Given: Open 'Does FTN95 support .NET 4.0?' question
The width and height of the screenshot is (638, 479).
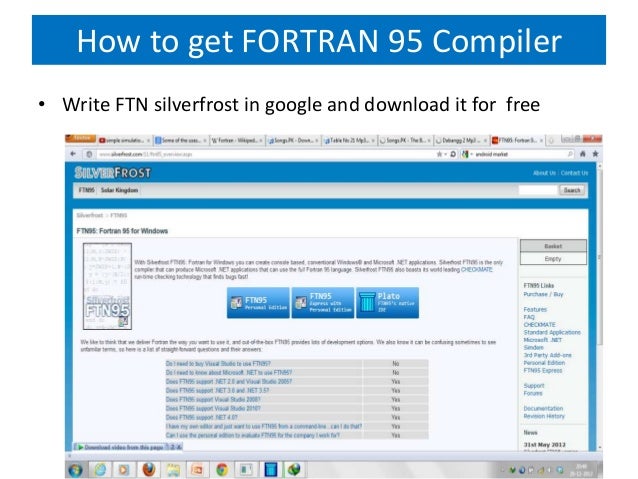Looking at the screenshot, I should (201, 417).
